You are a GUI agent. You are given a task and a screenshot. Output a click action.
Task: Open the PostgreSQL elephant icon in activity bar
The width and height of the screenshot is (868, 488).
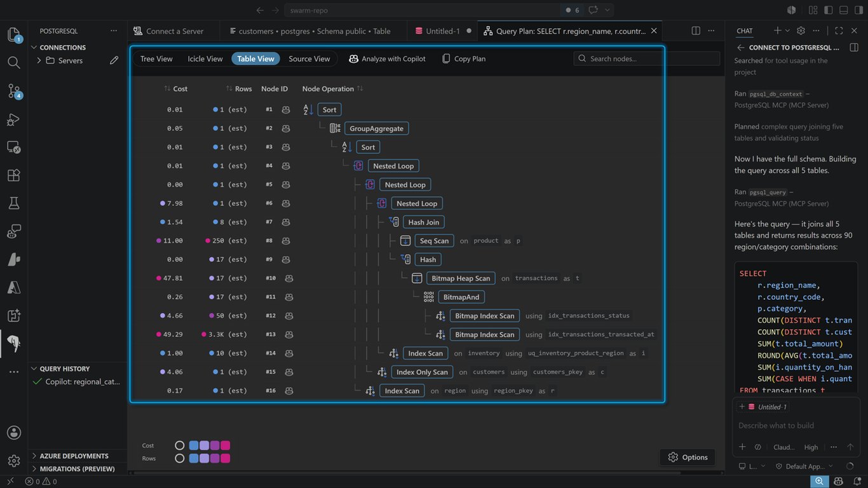tap(14, 343)
